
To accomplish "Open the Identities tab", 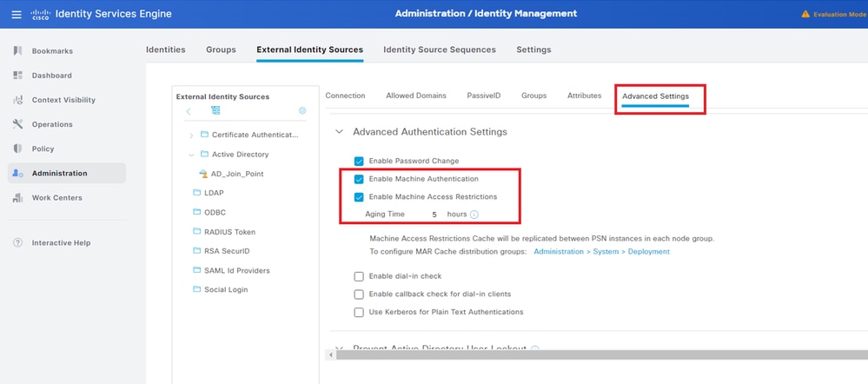I will 165,50.
